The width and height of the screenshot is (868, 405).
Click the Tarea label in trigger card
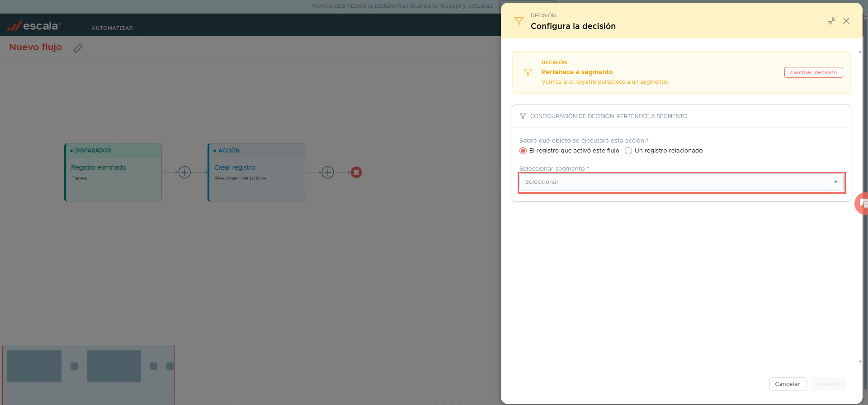(79, 178)
